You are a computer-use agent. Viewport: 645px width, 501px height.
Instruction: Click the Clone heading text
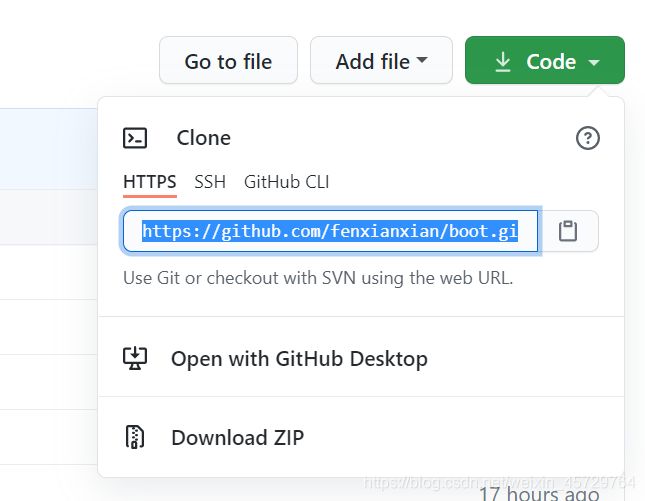[204, 138]
